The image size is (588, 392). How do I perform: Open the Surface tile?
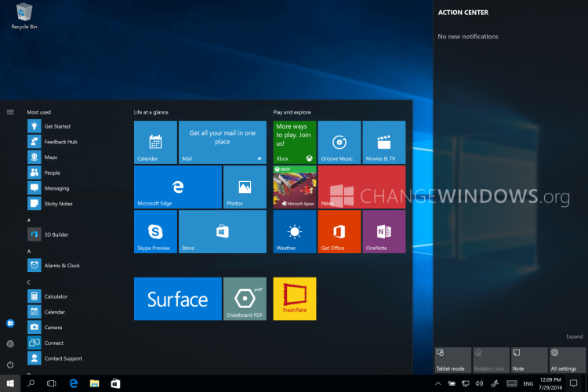click(178, 299)
